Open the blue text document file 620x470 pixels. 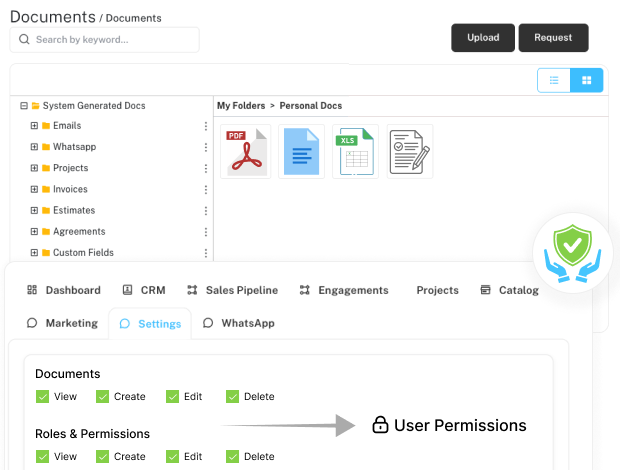[x=301, y=152]
